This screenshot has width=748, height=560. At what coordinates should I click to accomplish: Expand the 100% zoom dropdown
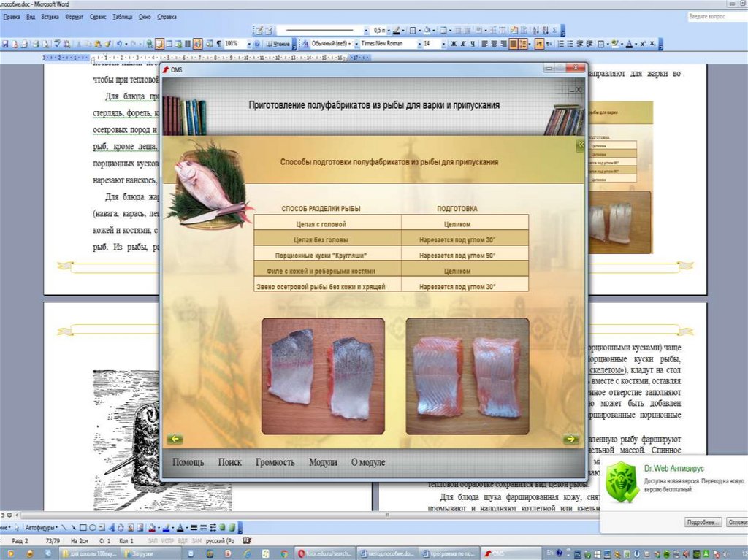tap(248, 44)
